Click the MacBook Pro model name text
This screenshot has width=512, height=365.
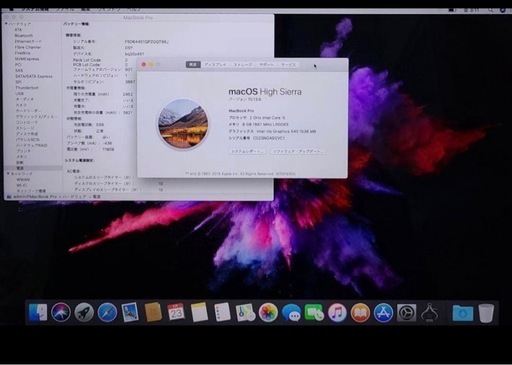click(241, 111)
